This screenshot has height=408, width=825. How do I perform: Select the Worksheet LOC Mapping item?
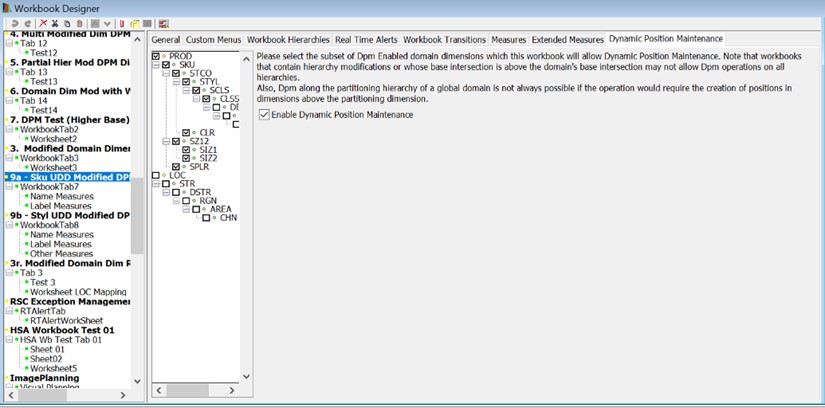(78, 292)
